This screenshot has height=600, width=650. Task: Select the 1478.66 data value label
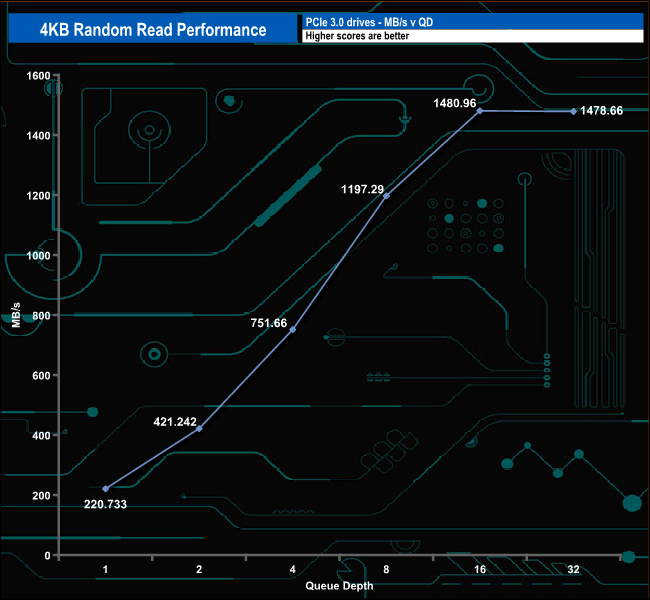tap(602, 111)
